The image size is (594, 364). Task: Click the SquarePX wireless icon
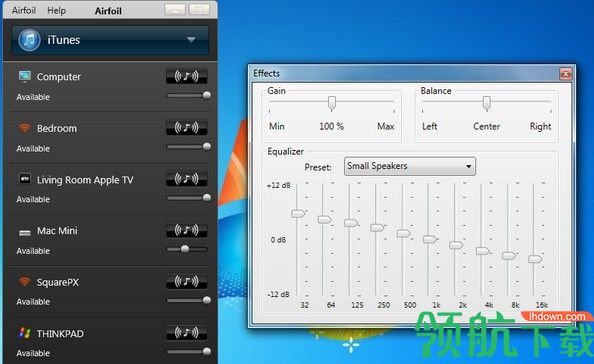pyautogui.click(x=25, y=281)
